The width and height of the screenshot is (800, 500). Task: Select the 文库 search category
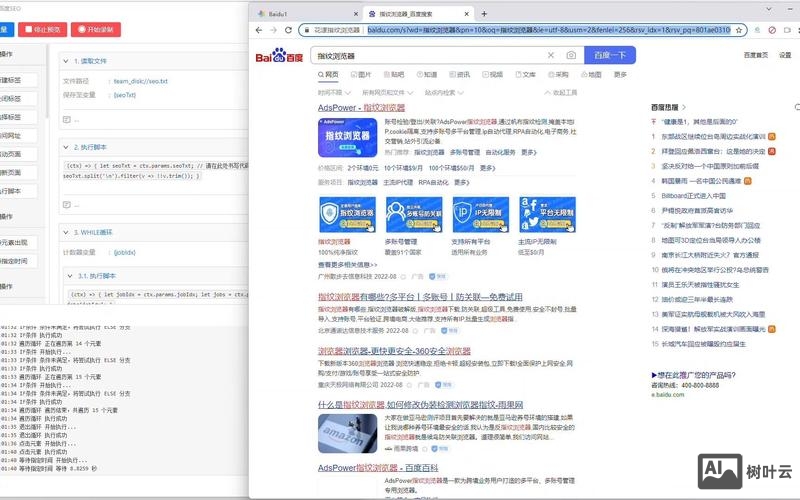[526, 74]
